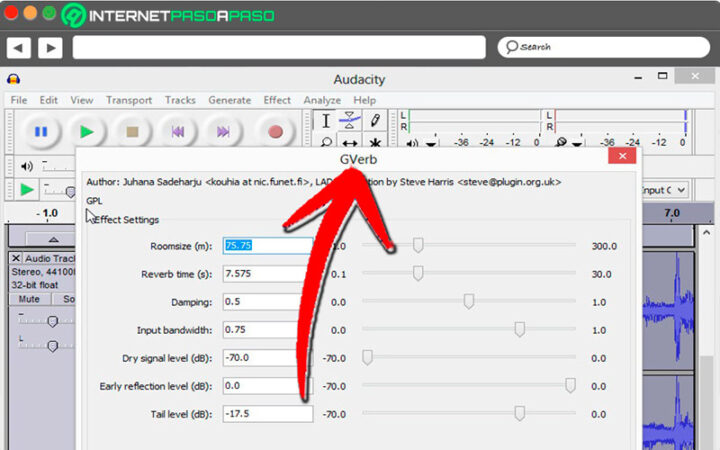
Task: Click the Stop button in transport toolbar
Action: 132,132
